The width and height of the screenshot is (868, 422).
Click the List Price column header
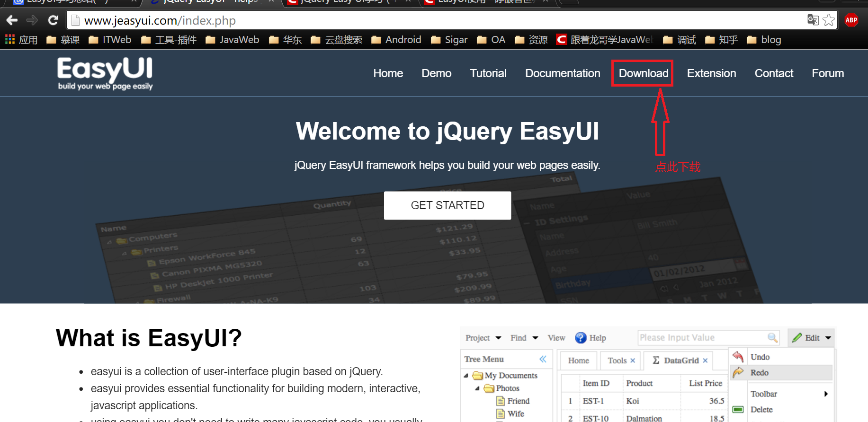(706, 383)
